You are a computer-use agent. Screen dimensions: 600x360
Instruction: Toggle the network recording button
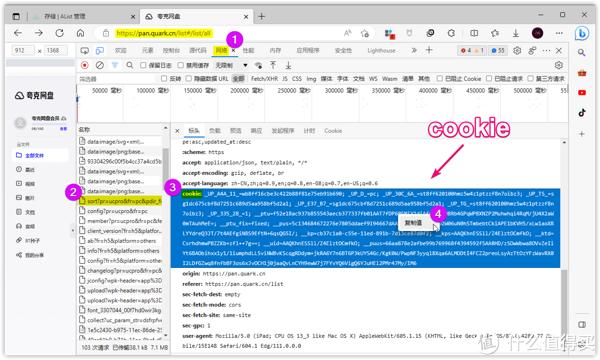85,65
